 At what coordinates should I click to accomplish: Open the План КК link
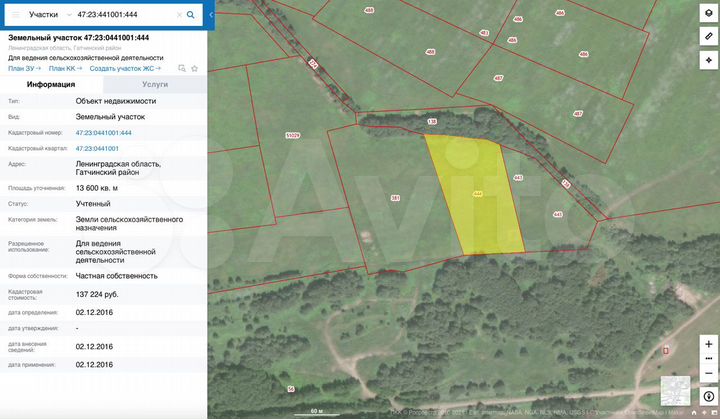(65, 68)
